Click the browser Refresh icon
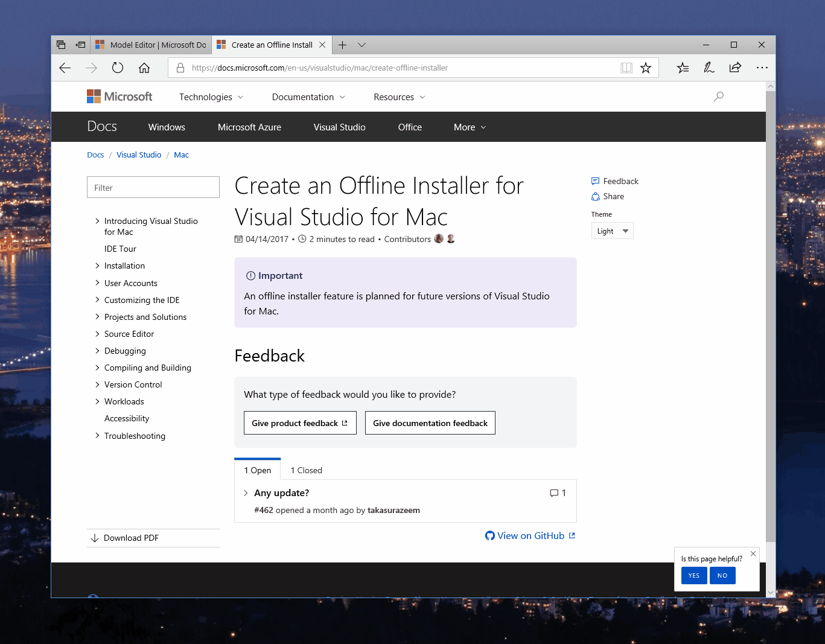 (118, 68)
